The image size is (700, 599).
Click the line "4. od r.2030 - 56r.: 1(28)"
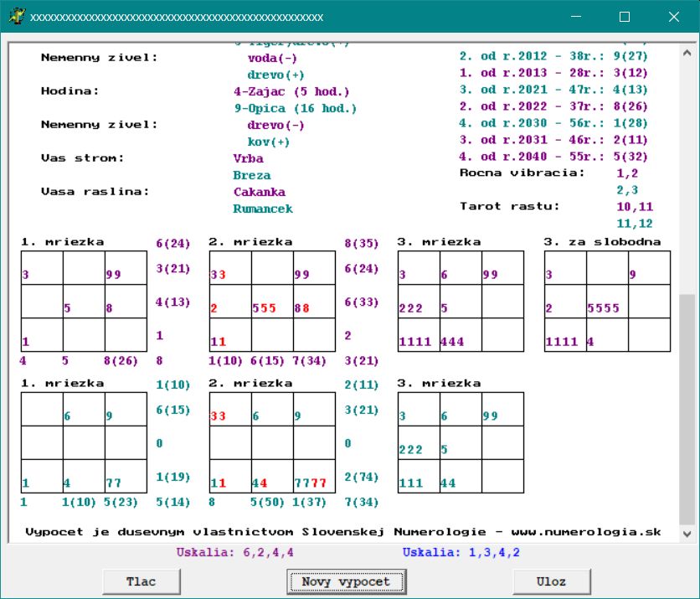pyautogui.click(x=553, y=123)
